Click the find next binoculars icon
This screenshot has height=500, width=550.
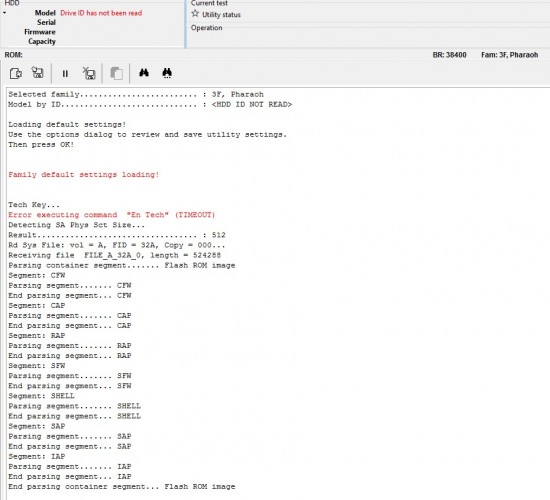167,73
